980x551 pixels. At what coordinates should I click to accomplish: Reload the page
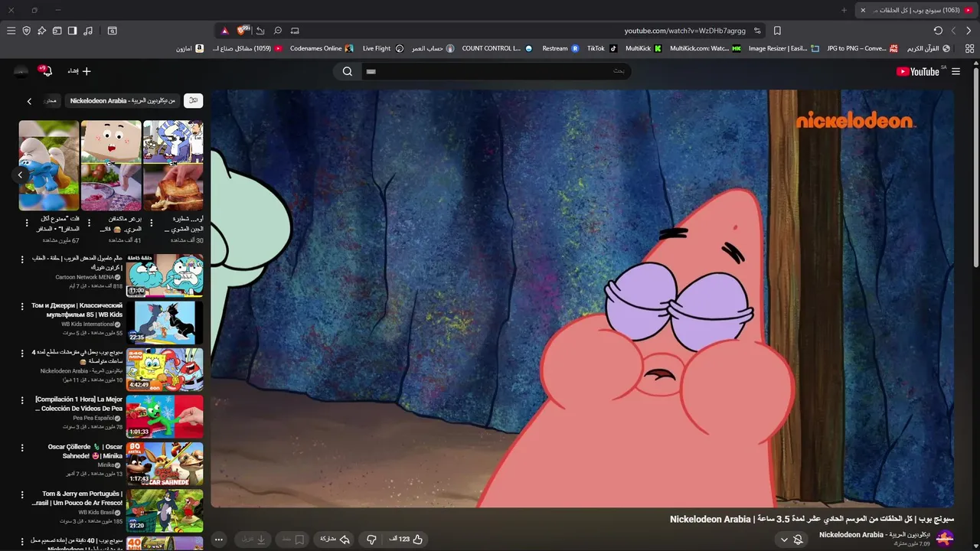coord(938,31)
